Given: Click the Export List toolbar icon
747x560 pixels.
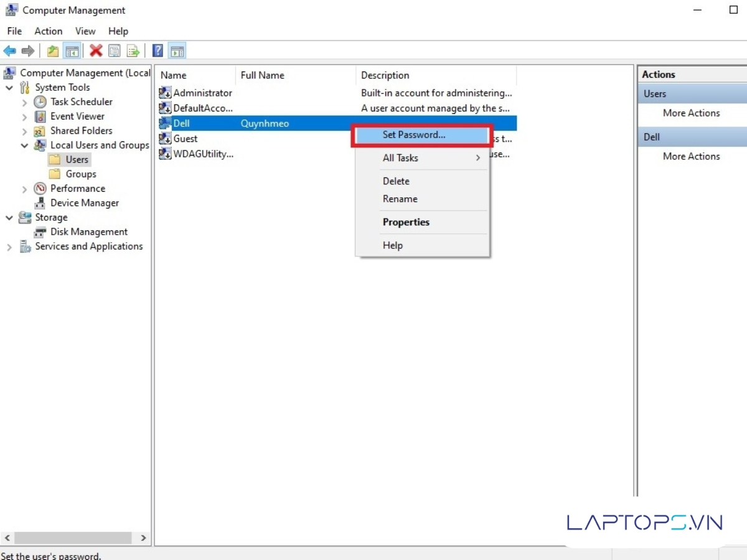Looking at the screenshot, I should tap(133, 51).
